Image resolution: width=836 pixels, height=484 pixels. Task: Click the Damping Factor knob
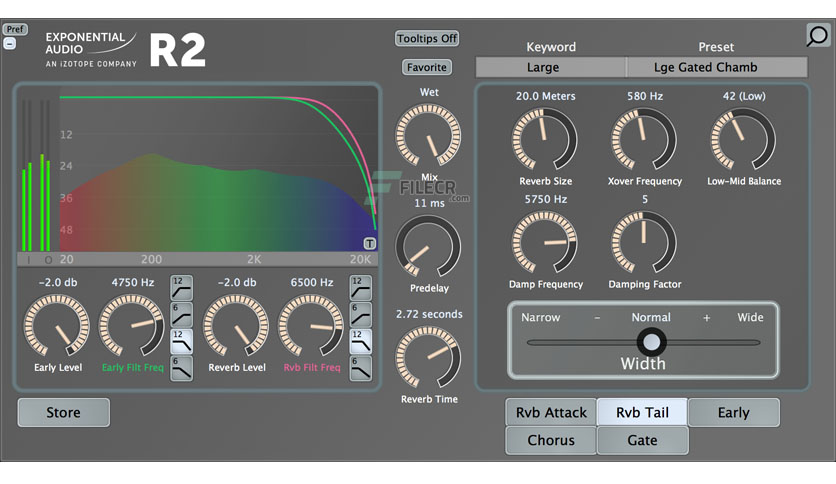click(x=644, y=243)
